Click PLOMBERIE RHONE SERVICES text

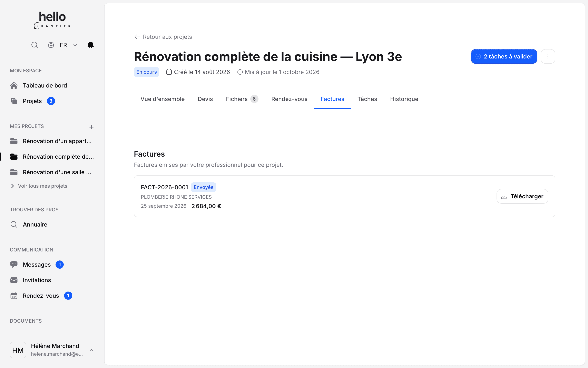pos(176,197)
